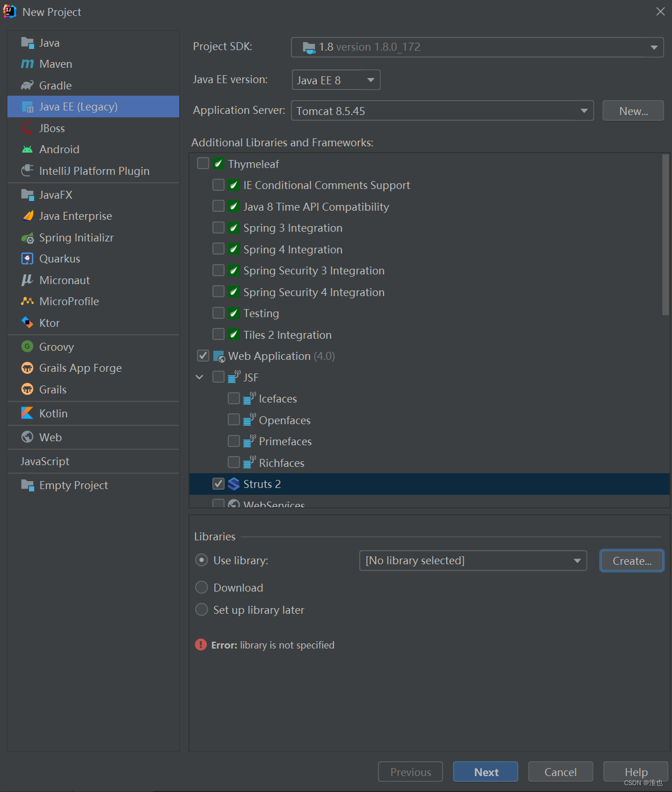Viewport: 672px width, 792px height.
Task: Select Kotlin project type
Action: pyautogui.click(x=93, y=413)
